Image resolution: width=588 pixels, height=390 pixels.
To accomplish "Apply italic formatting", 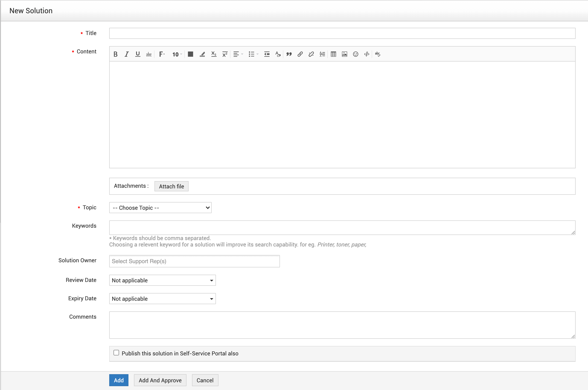I will click(x=127, y=54).
